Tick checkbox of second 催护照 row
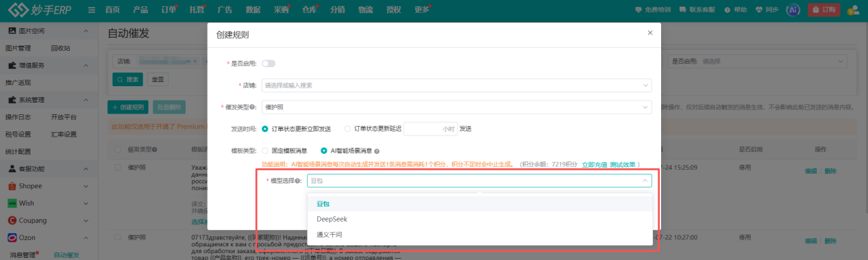 point(118,237)
